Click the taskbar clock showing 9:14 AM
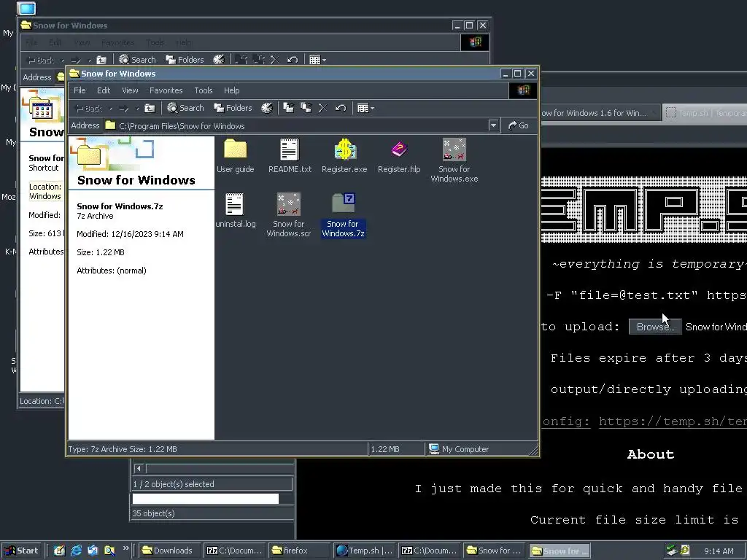This screenshot has height=560, width=747. 719,551
